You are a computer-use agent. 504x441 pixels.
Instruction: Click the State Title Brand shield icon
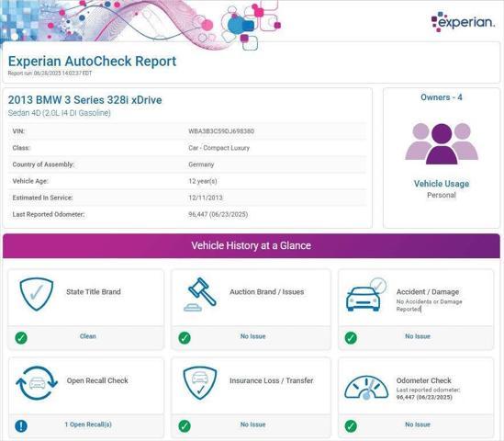coord(37,294)
